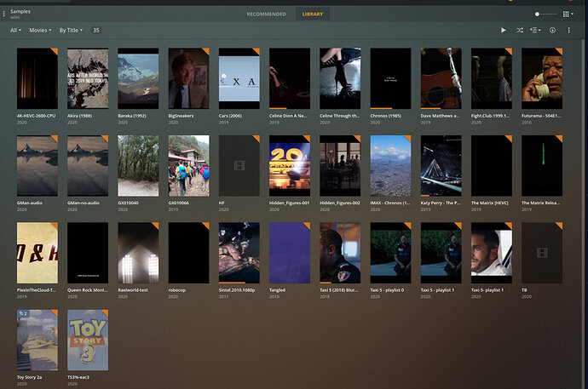The width and height of the screenshot is (588, 389).
Task: Click the TS3%-eac3 Toy Story 3 poster
Action: click(x=88, y=340)
